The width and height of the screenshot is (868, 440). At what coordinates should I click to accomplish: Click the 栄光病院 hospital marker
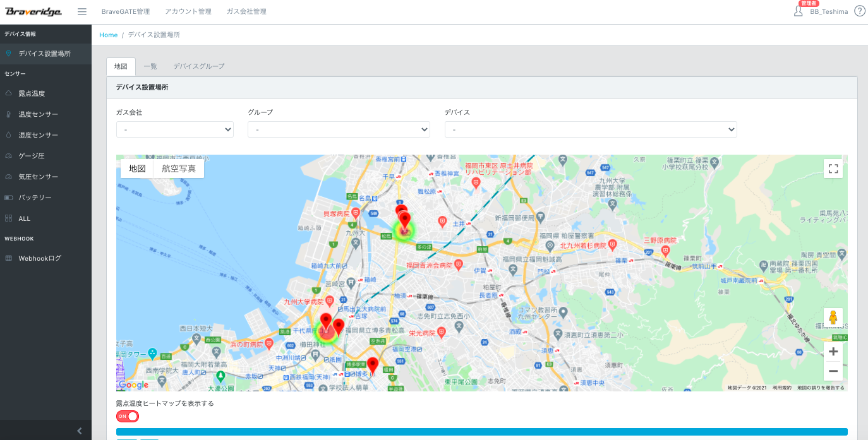click(x=442, y=331)
